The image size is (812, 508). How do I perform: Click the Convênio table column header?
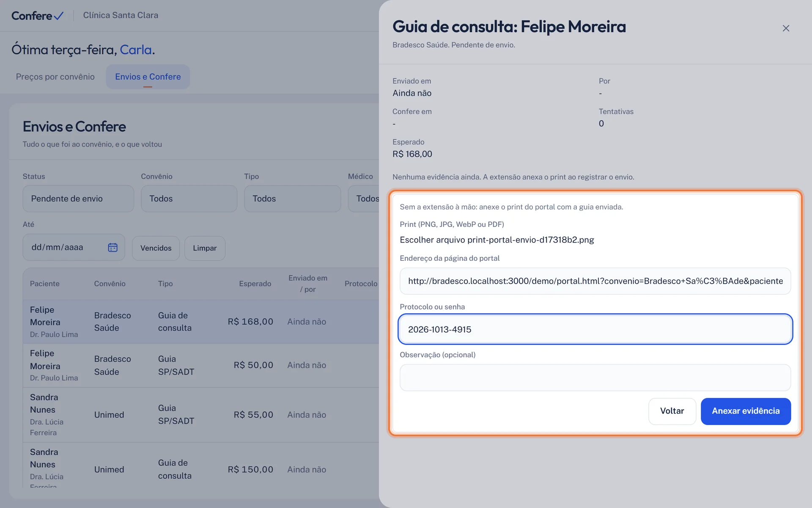[x=110, y=284]
